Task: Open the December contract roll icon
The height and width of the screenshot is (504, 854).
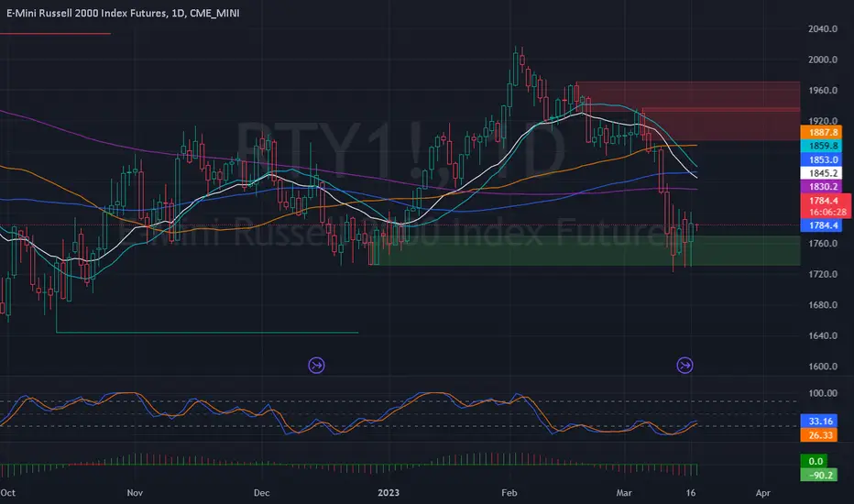Action: [x=316, y=365]
